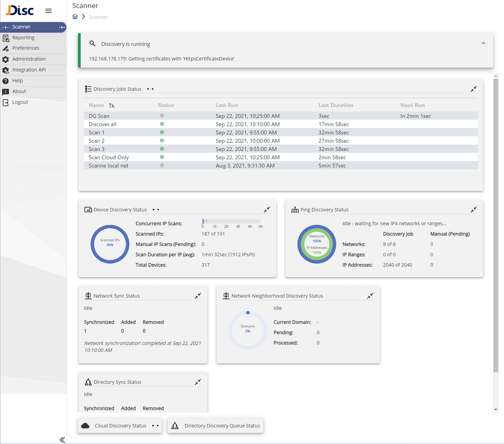Viewport: 504px width, 444px height.
Task: Open Cloud Discovery Status options dots
Action: (155, 426)
